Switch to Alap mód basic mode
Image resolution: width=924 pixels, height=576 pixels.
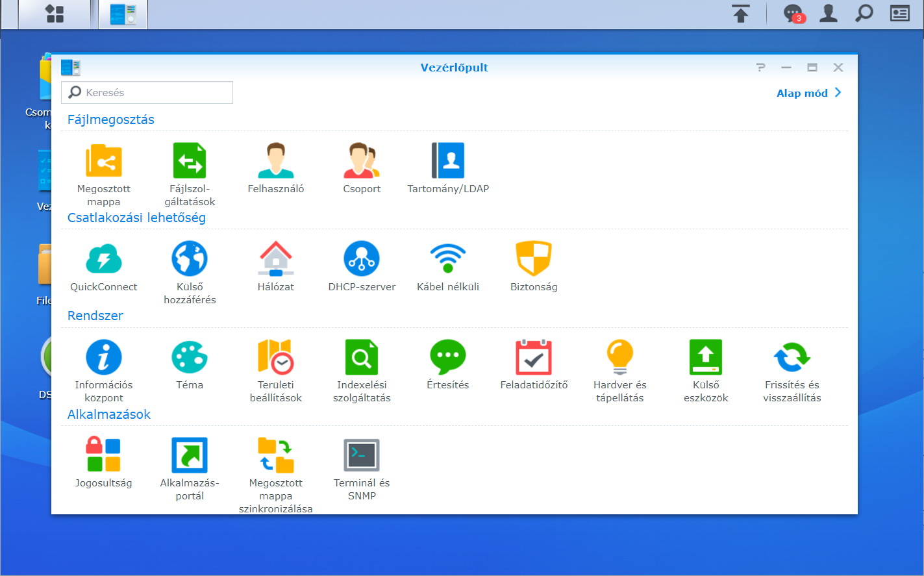pos(808,93)
